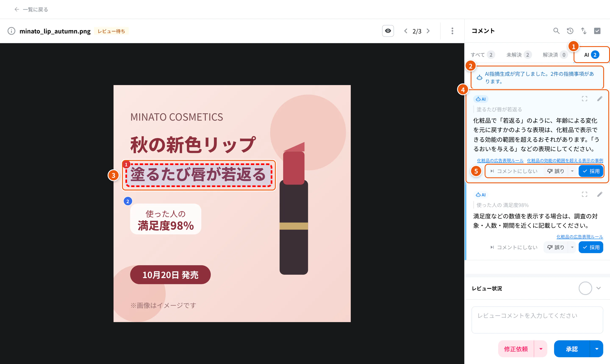Adopt the 満足度 comment with 採用
610x364 pixels.
pos(591,247)
